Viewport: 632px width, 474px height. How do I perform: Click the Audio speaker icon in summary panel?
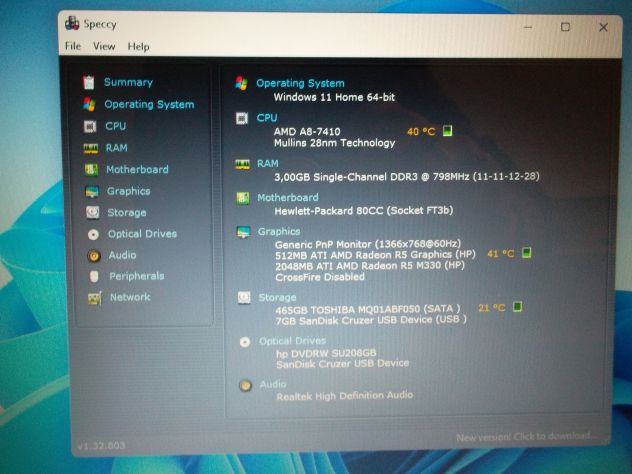pyautogui.click(x=245, y=386)
